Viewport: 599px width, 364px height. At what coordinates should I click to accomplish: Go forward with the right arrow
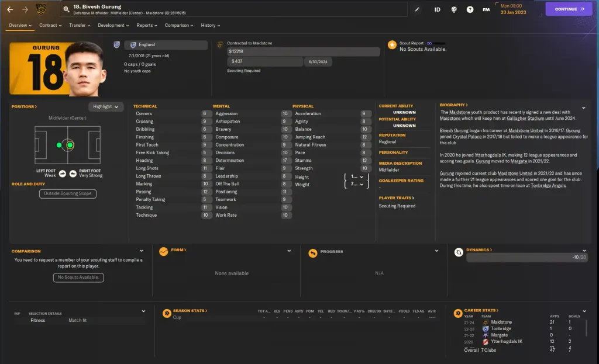pos(25,9)
